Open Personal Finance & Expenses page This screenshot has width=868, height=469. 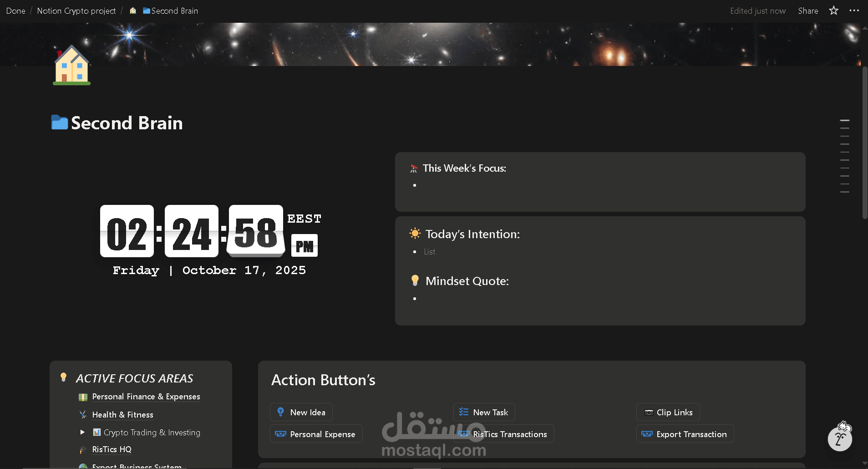(146, 397)
